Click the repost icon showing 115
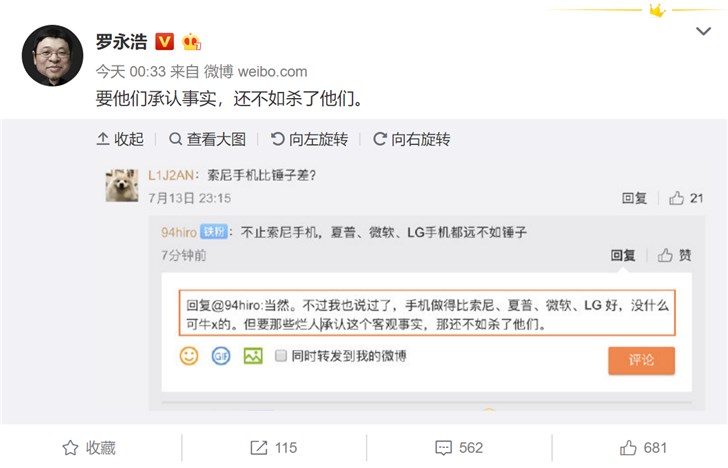The height and width of the screenshot is (468, 728). [258, 447]
